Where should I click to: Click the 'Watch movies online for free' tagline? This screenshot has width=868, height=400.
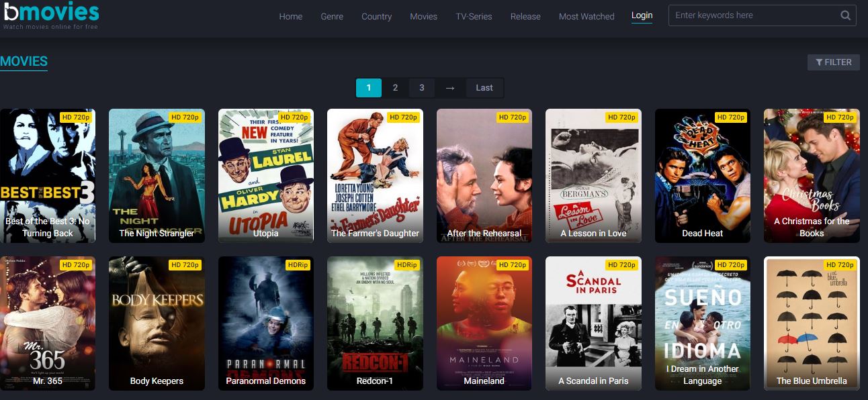click(x=50, y=27)
